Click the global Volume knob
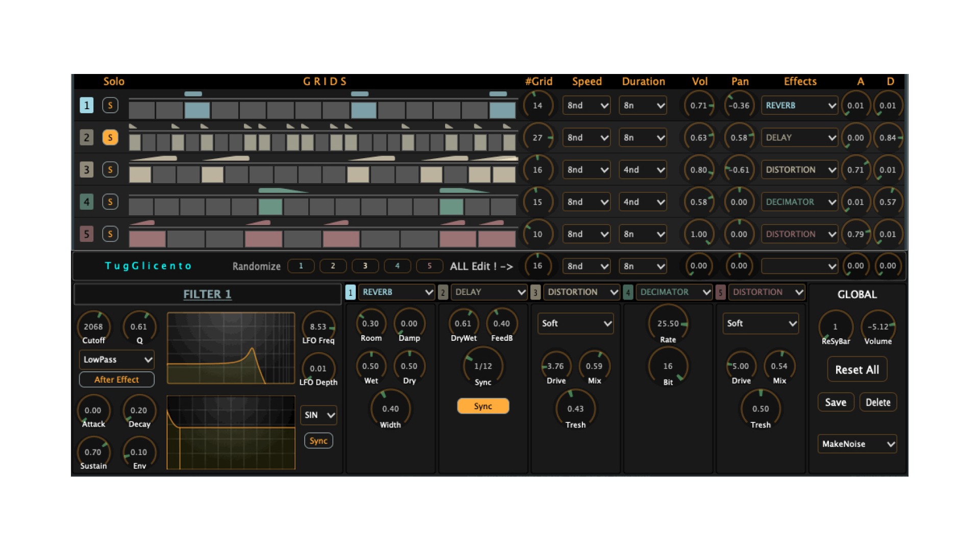Image resolution: width=980 pixels, height=551 pixels. (x=878, y=327)
